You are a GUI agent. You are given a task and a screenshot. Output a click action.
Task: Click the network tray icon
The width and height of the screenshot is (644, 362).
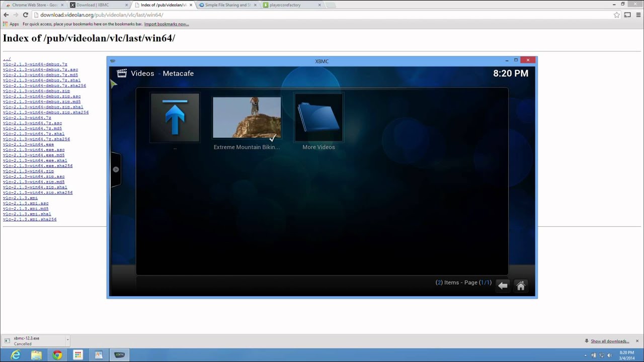click(601, 355)
